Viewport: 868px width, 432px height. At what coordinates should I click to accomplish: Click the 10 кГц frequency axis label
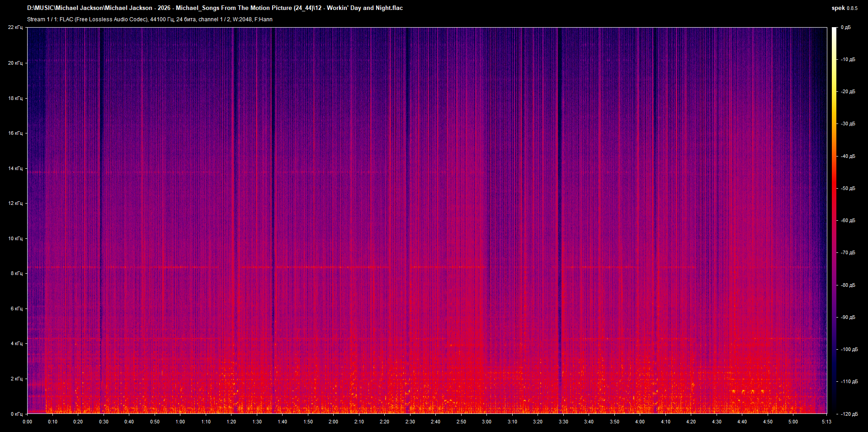coord(15,238)
